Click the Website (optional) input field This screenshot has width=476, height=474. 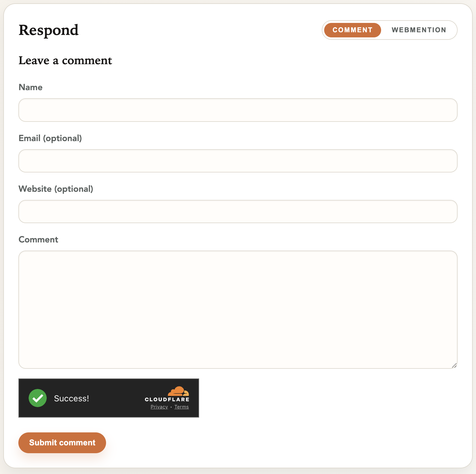[x=238, y=211]
